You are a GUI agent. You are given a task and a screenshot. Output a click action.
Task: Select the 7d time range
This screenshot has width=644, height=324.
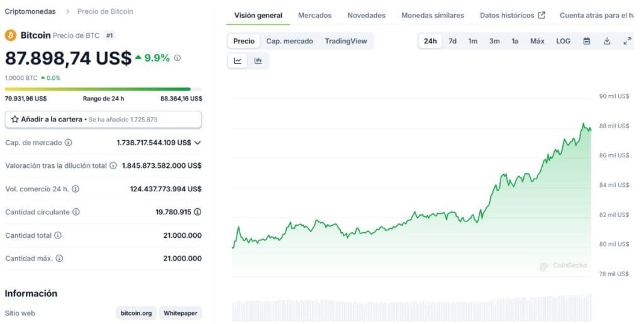[x=453, y=41]
